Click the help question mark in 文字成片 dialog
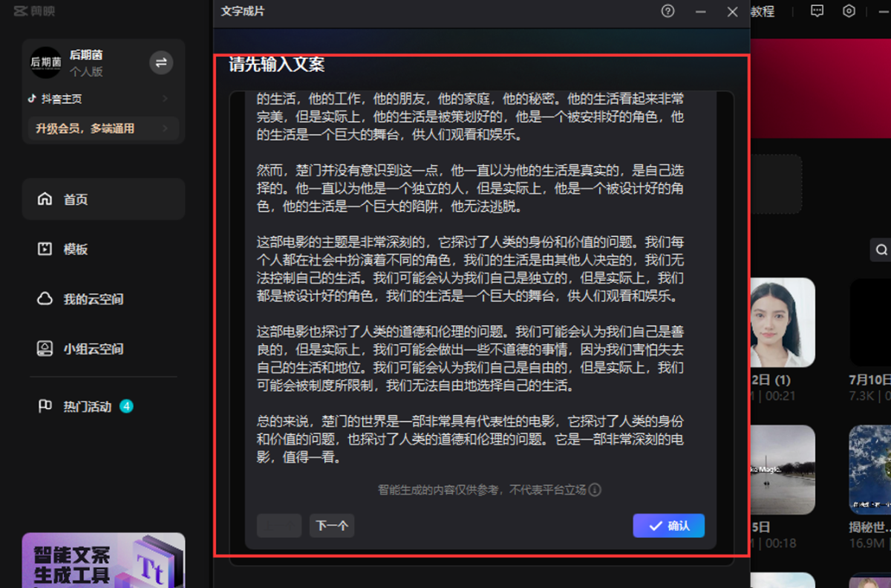The width and height of the screenshot is (891, 588). coord(668,12)
